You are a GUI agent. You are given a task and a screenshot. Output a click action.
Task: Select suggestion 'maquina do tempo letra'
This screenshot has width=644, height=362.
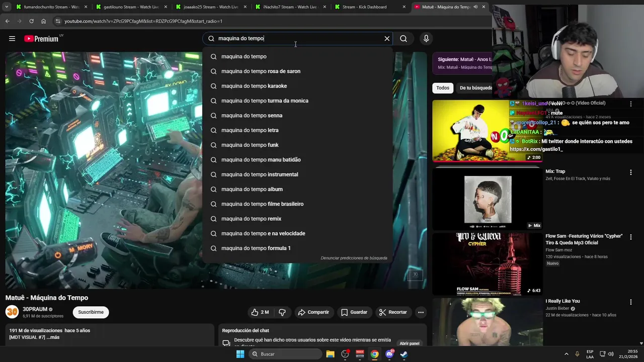pos(297,130)
